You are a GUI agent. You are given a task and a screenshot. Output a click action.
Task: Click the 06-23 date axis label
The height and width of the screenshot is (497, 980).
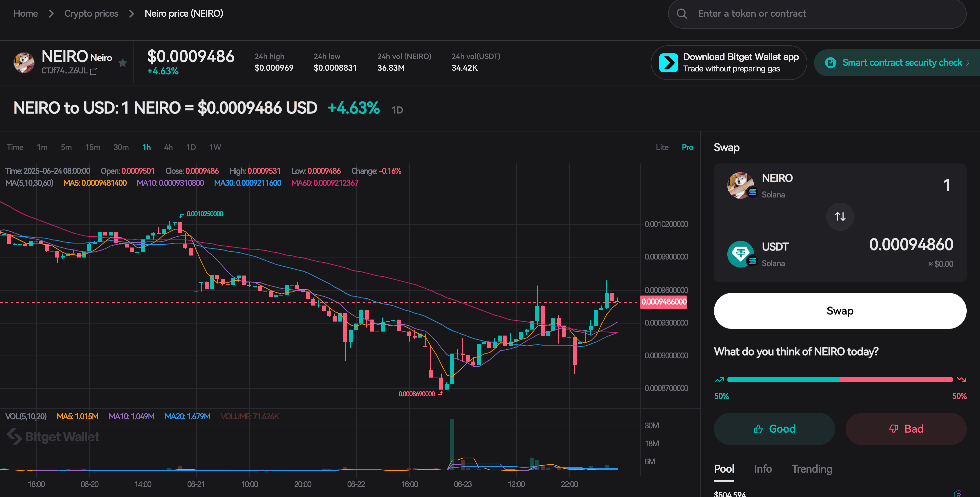point(463,484)
